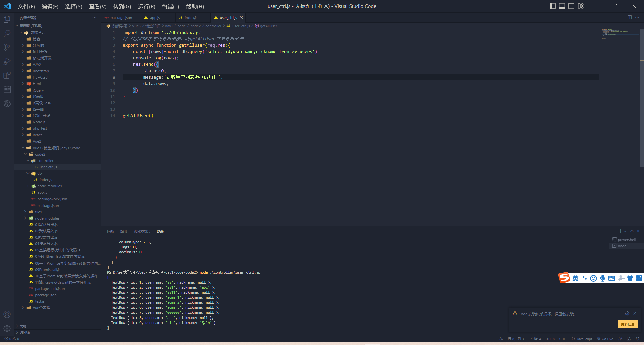Split the editor using the top-right icon

[x=630, y=17]
